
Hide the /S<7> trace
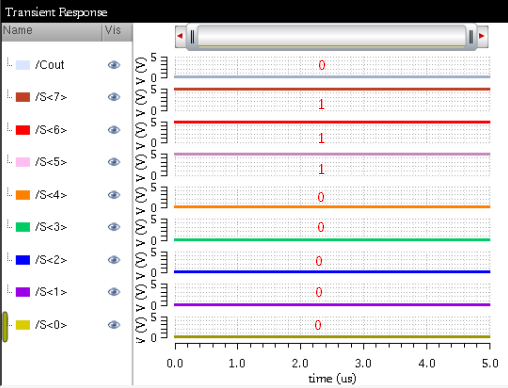click(114, 97)
